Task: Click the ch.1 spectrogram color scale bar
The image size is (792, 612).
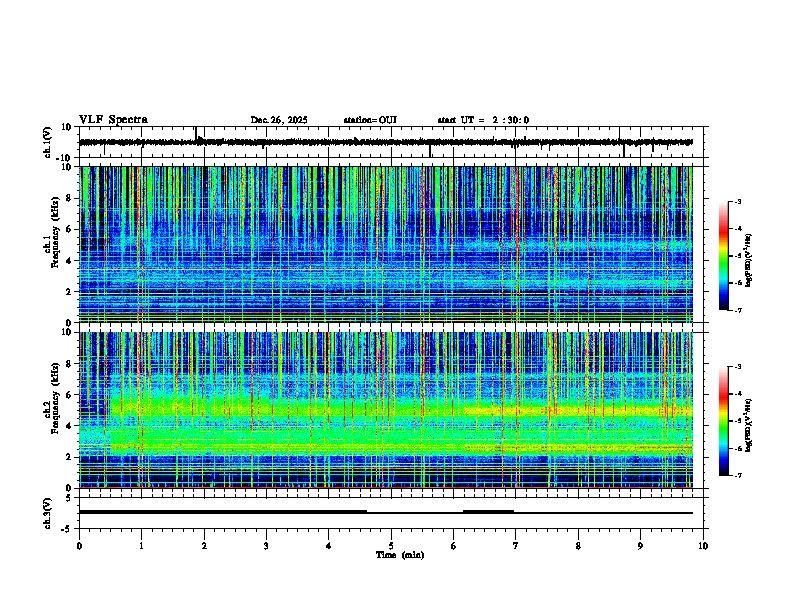Action: 724,256
